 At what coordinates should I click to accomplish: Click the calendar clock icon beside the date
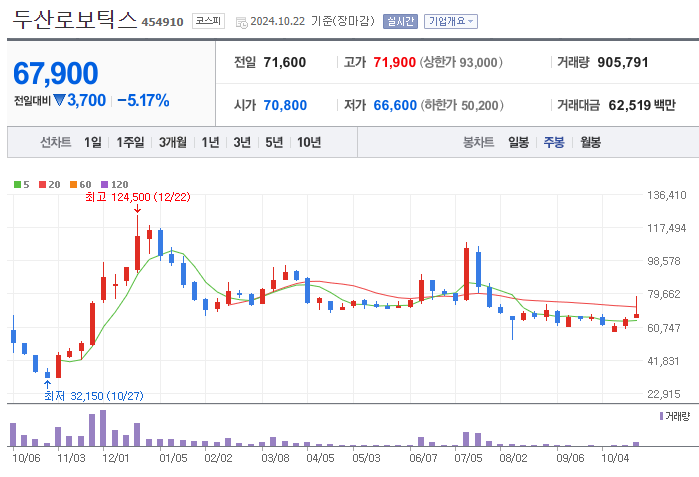tap(242, 22)
